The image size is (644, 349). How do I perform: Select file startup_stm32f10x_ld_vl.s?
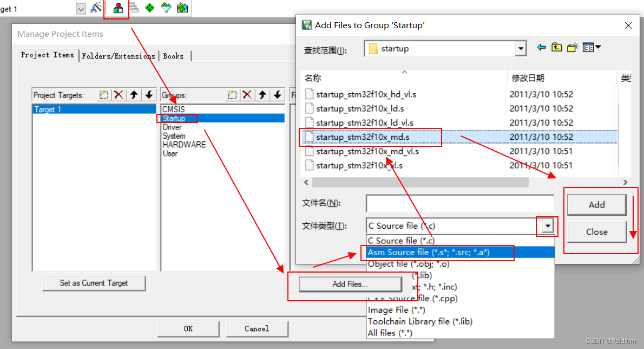coord(365,123)
